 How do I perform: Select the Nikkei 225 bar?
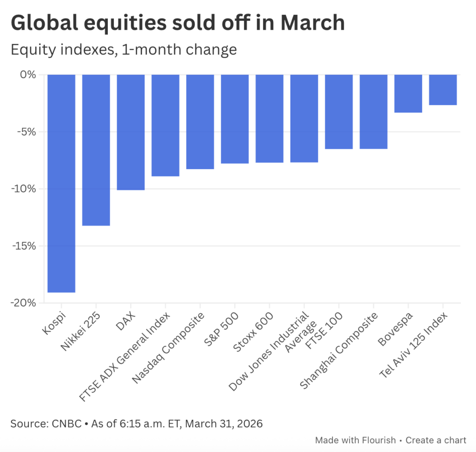click(96, 150)
